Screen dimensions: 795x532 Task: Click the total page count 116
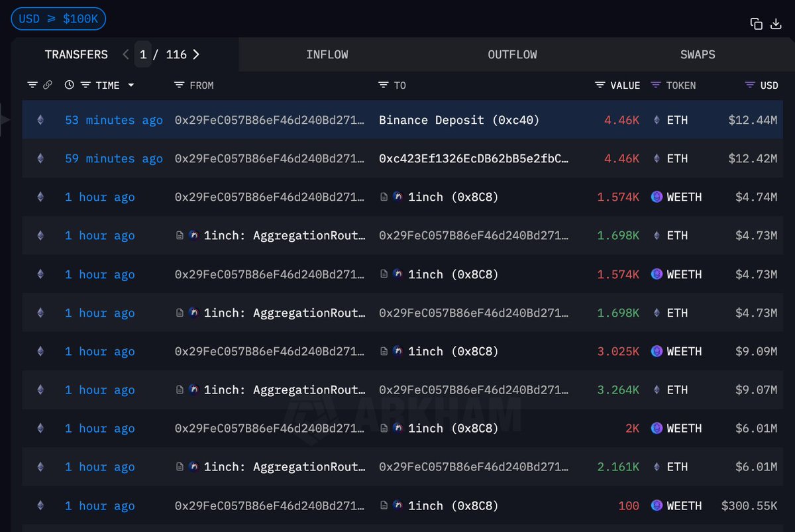pyautogui.click(x=176, y=54)
